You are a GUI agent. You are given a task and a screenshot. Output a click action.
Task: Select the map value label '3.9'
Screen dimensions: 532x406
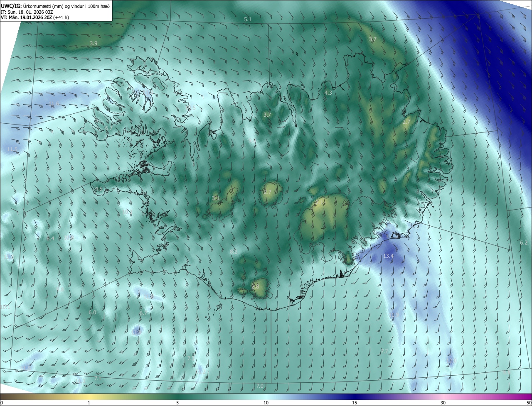pos(94,44)
